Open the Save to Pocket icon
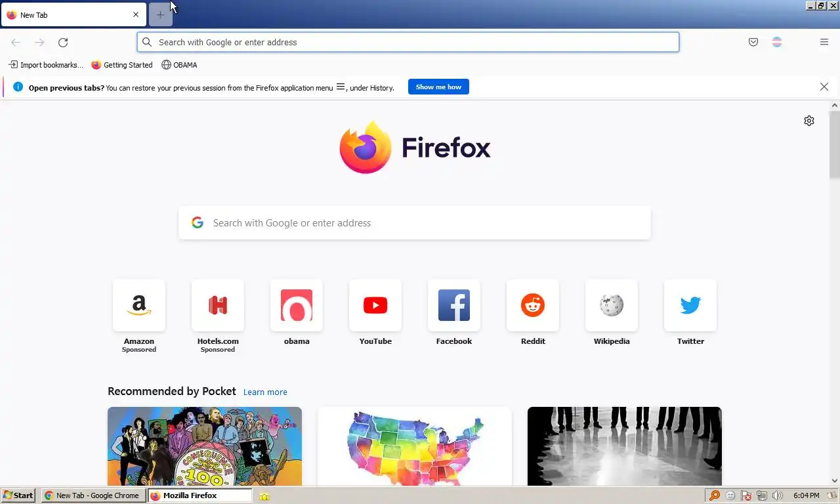The image size is (840, 504). [753, 42]
